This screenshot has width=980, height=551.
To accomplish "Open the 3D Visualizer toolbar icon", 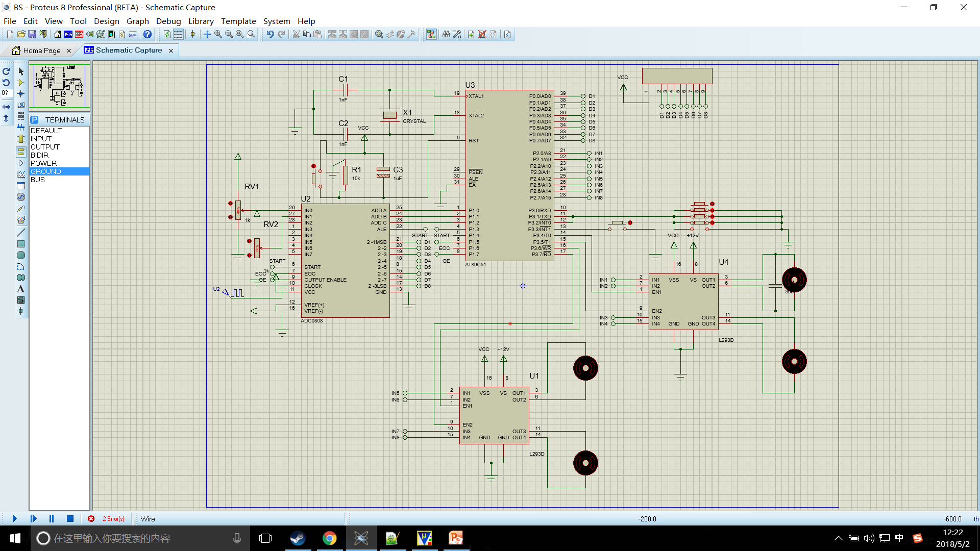I will click(x=90, y=34).
